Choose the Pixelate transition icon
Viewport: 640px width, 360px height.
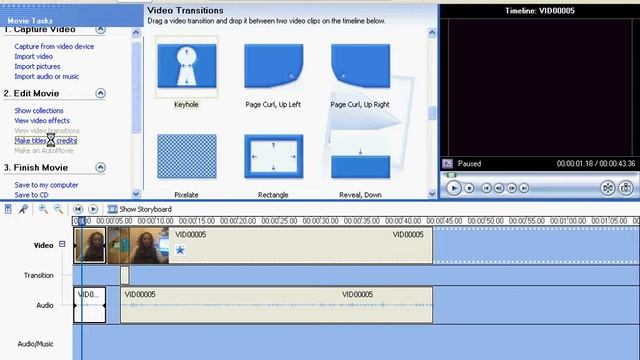187,156
